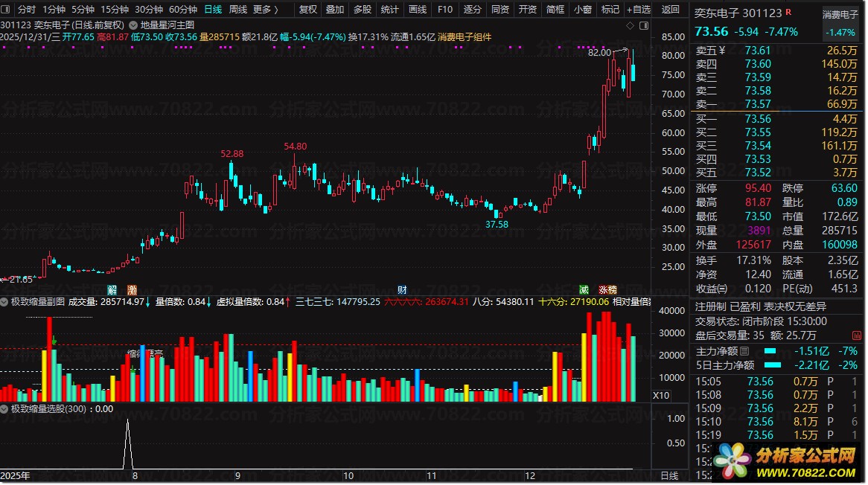Image resolution: width=868 pixels, height=485 pixels.
Task: Open F10 company information
Action: point(445,10)
